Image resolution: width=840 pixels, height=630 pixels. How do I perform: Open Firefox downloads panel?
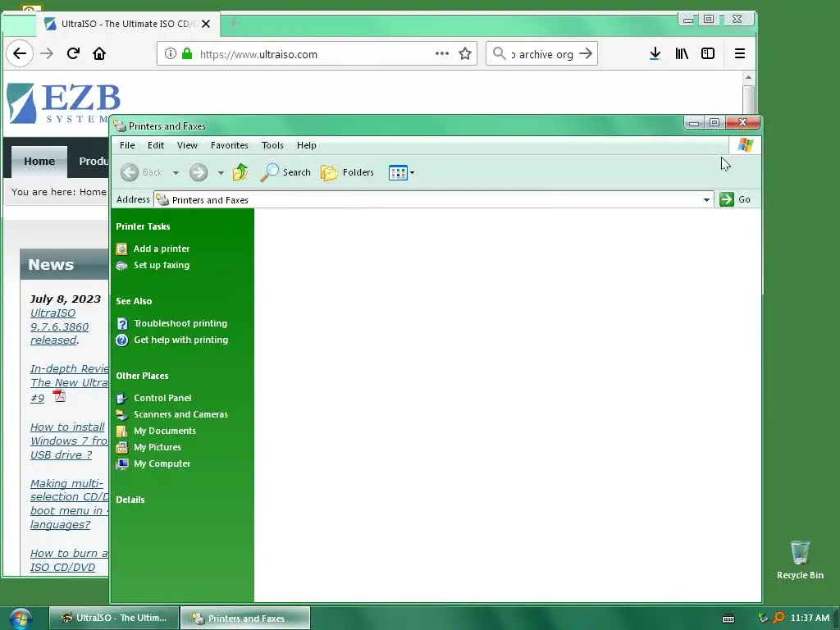655,53
